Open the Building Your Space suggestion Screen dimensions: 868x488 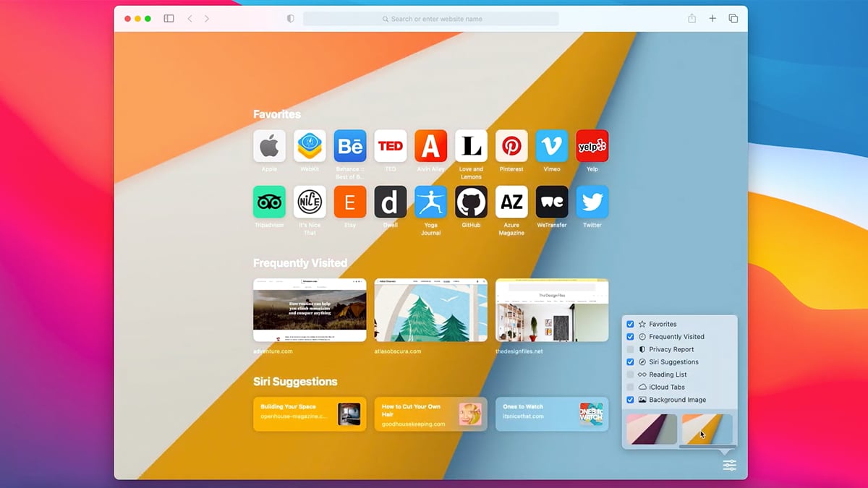(310, 414)
